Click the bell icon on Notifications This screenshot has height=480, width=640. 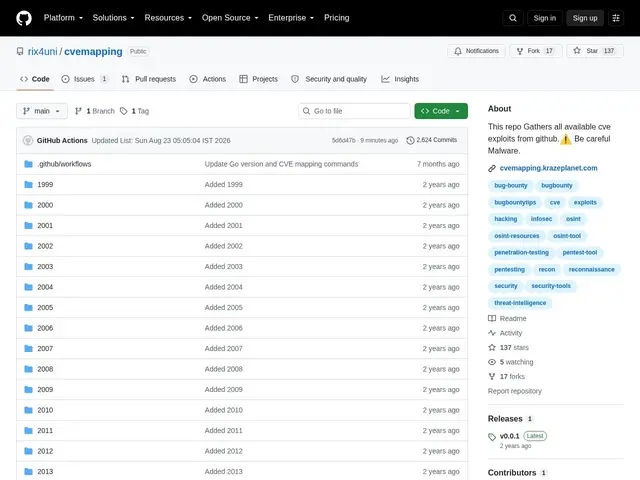458,51
